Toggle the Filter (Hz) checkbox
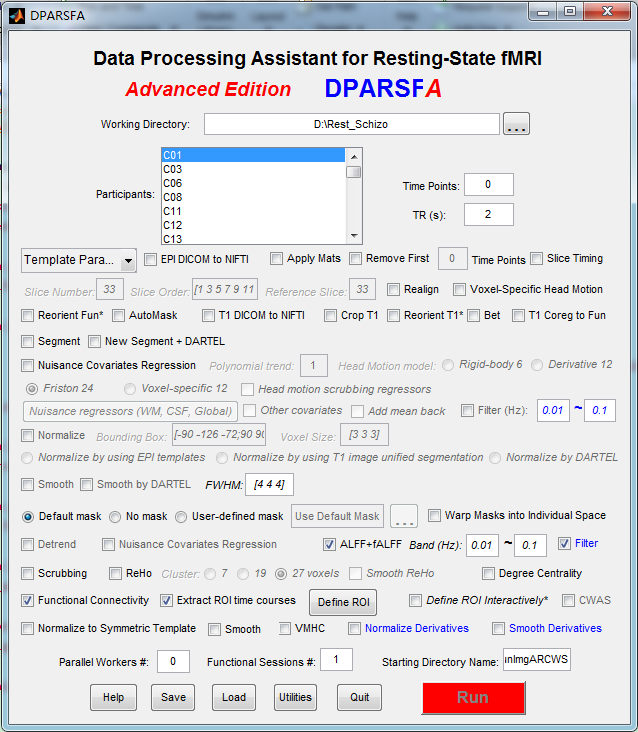Viewport: 638px width, 732px height. tap(467, 411)
